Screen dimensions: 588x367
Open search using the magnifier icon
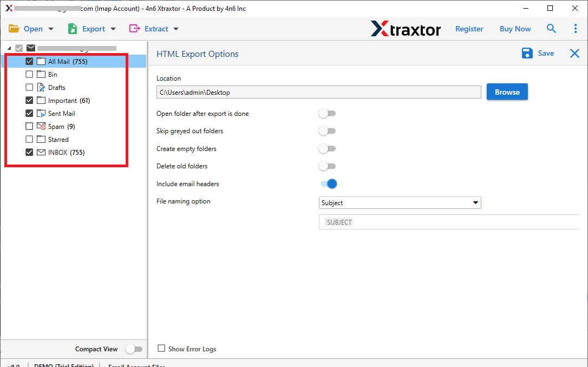tap(551, 28)
